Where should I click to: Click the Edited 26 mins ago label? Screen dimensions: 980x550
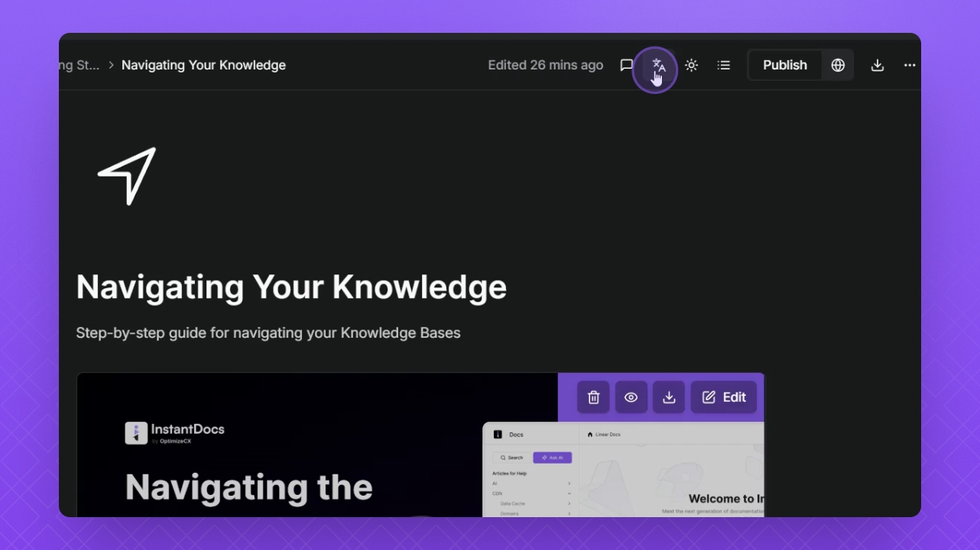pyautogui.click(x=546, y=66)
